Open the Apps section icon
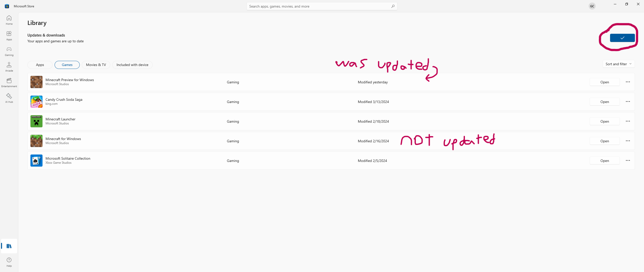Viewport: 644px width, 272px height. [9, 36]
